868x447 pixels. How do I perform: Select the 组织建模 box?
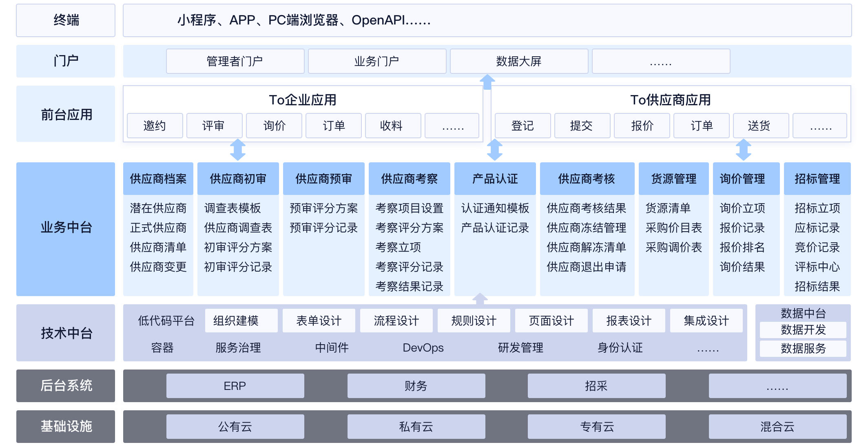tap(241, 321)
